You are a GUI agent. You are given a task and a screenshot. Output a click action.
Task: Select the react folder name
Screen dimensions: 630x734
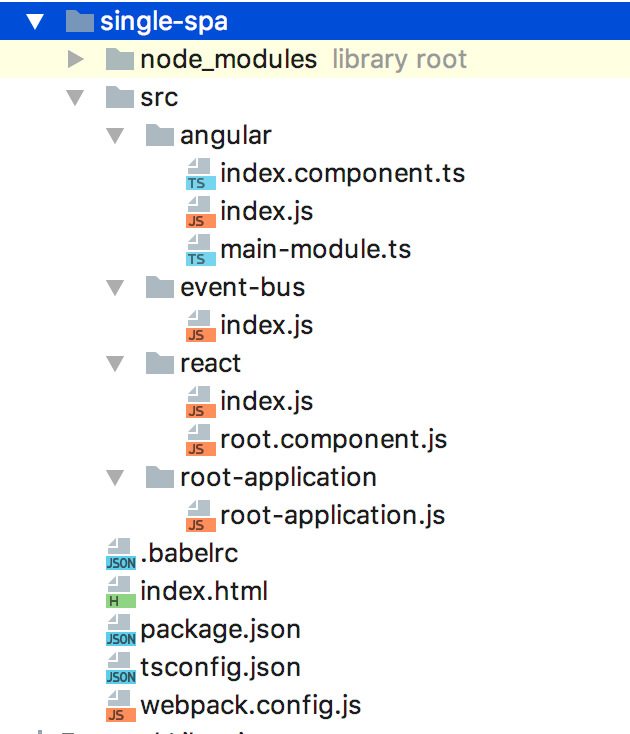click(x=211, y=364)
